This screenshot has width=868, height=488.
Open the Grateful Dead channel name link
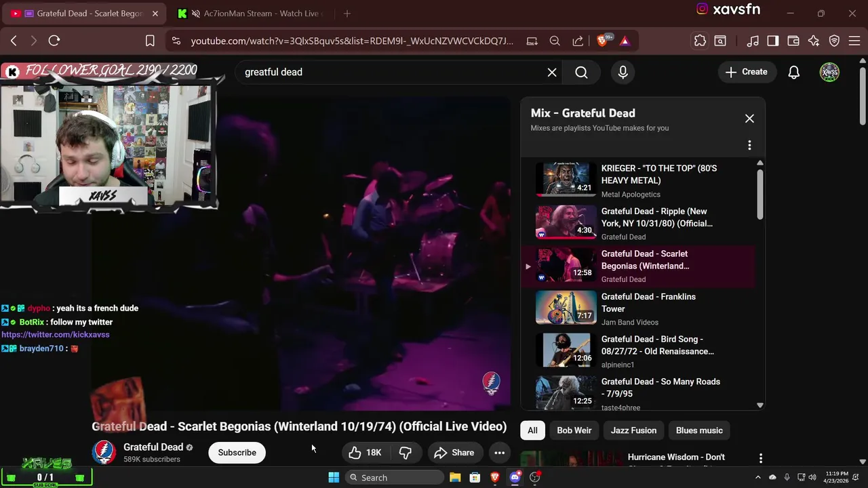pyautogui.click(x=153, y=447)
